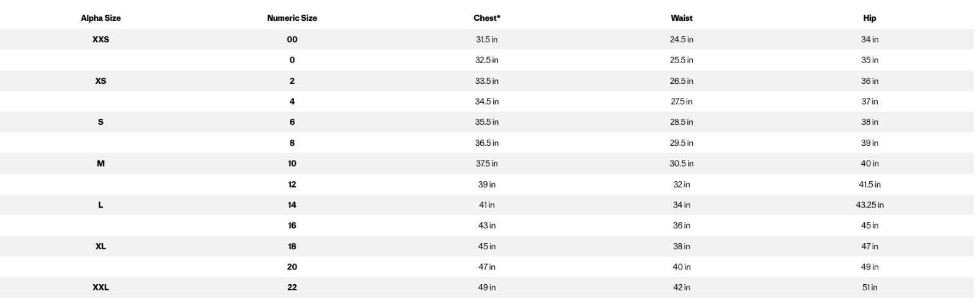Select the XXS alpha size cell
Viewport: 980px width, 305px height.
coord(100,39)
